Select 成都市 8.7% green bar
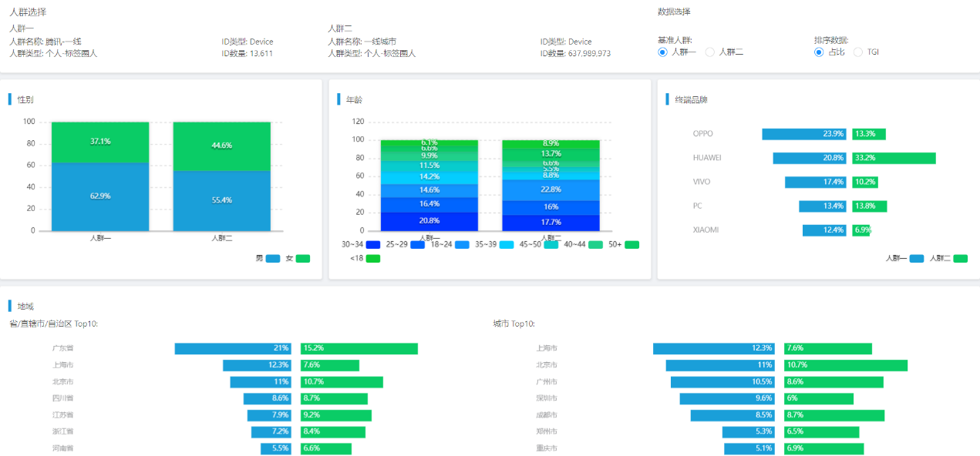The image size is (980, 456). pyautogui.click(x=834, y=416)
